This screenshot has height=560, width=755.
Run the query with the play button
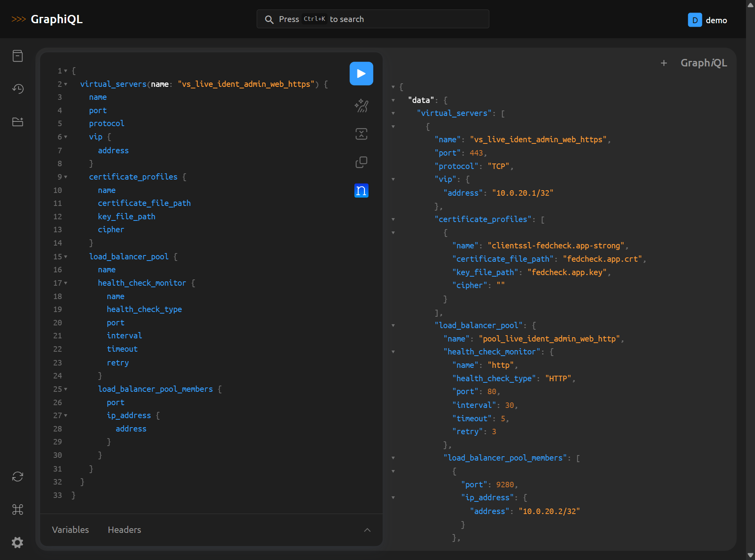coord(361,73)
